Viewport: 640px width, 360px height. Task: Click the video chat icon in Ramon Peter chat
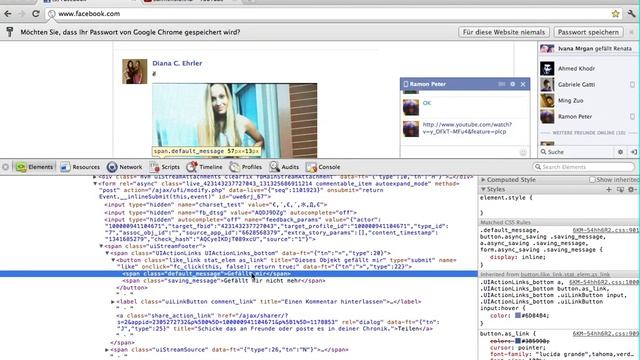click(502, 84)
